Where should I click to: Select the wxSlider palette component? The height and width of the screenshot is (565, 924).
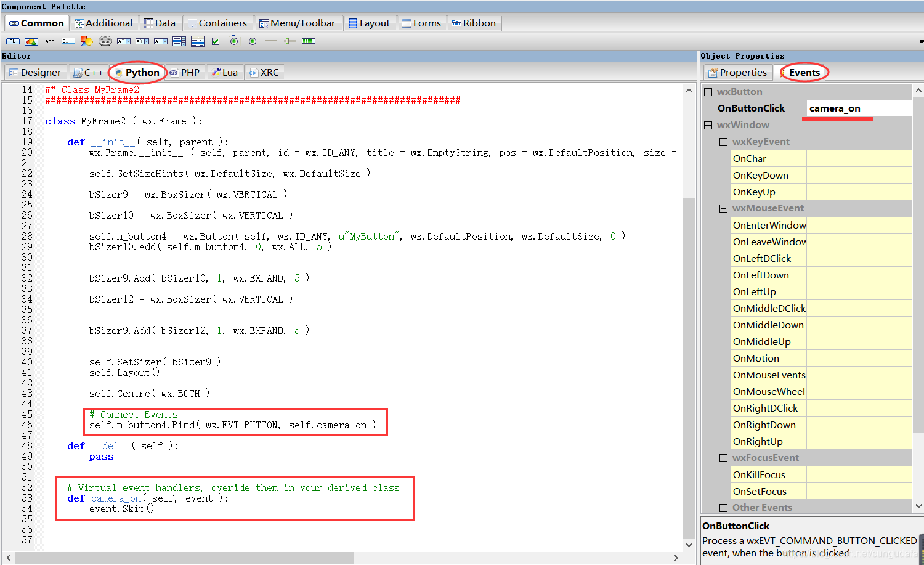coord(290,41)
